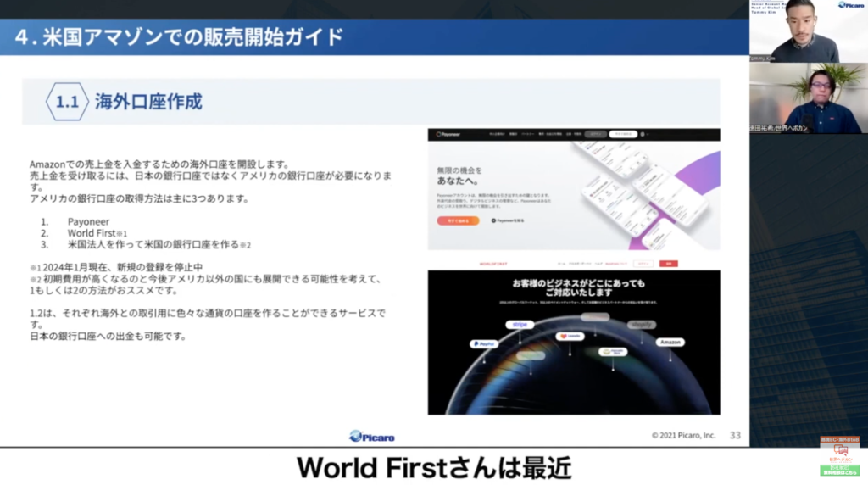Click list item '1. Payoneer'

(x=75, y=221)
